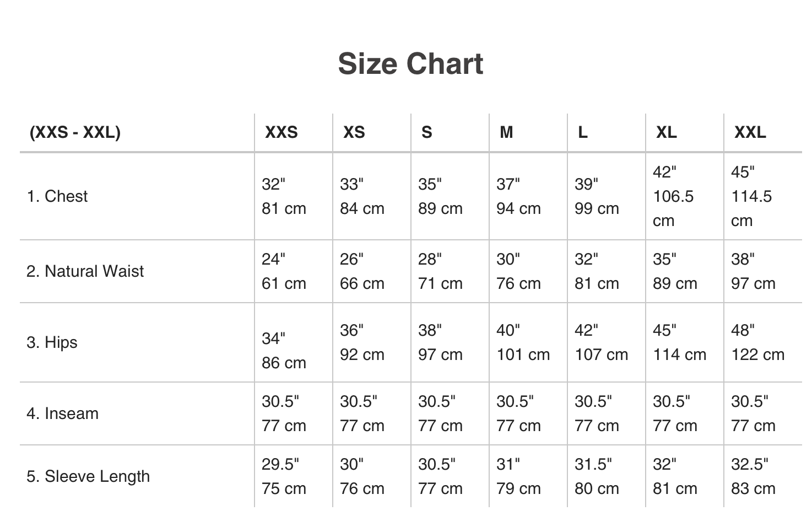Select the XL column header
812x516 pixels.
[x=666, y=132]
